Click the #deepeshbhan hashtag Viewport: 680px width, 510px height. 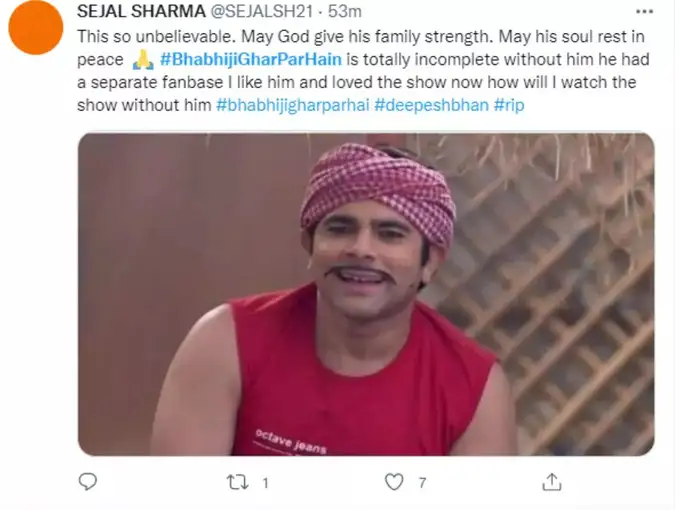click(432, 105)
